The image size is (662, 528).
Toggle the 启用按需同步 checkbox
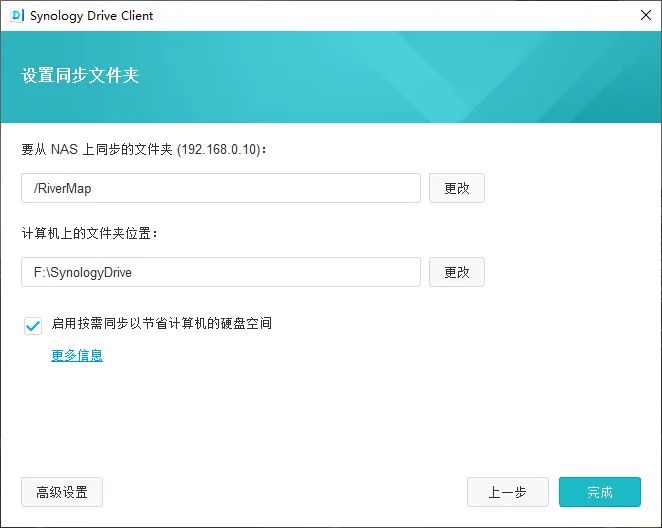(x=33, y=325)
